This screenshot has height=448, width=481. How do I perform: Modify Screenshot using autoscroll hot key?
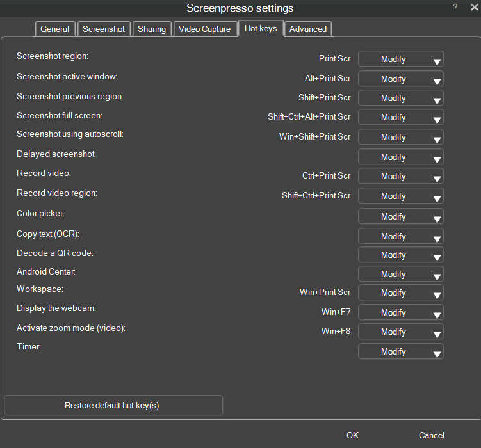pos(394,137)
